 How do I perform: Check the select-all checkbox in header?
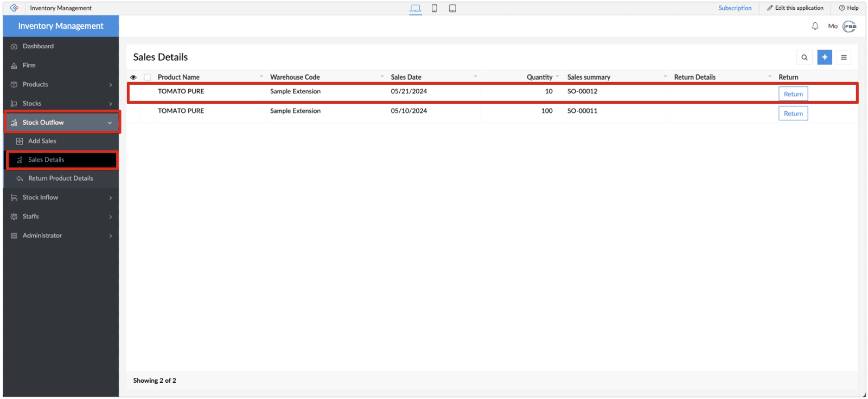tap(147, 77)
